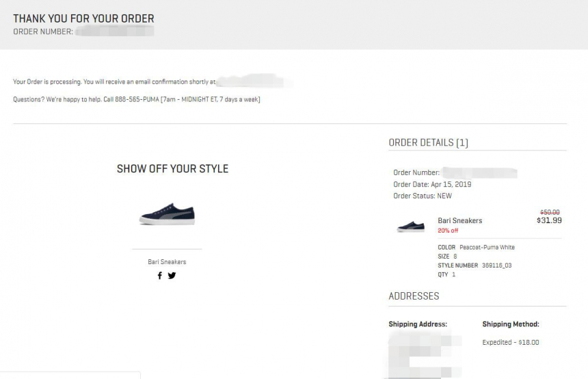
Task: Click the Shipping Address label
Action: pyautogui.click(x=418, y=324)
